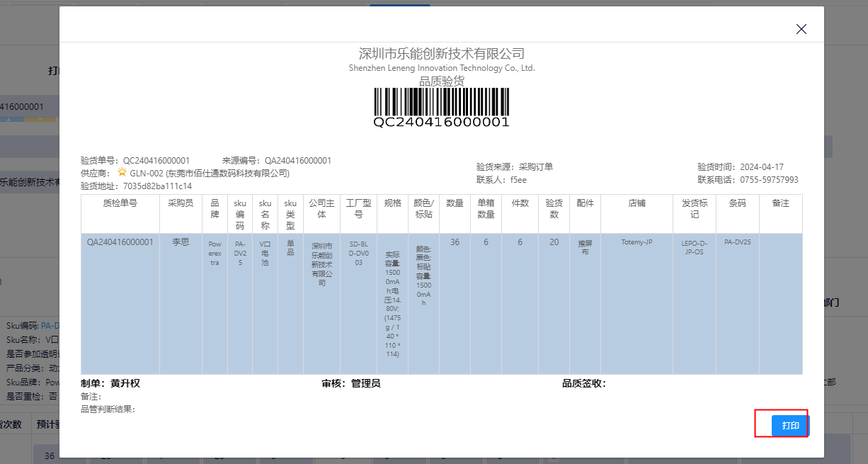
Task: Click the 店铺 column header
Action: pos(636,203)
